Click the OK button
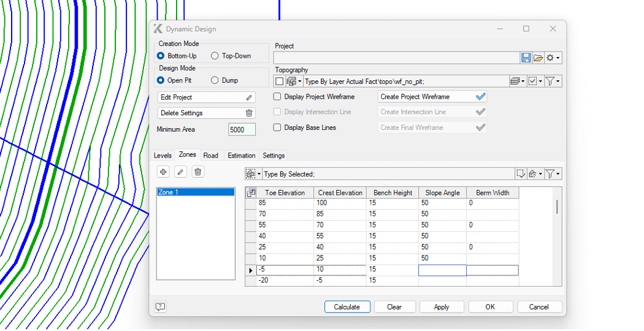 [x=490, y=306]
